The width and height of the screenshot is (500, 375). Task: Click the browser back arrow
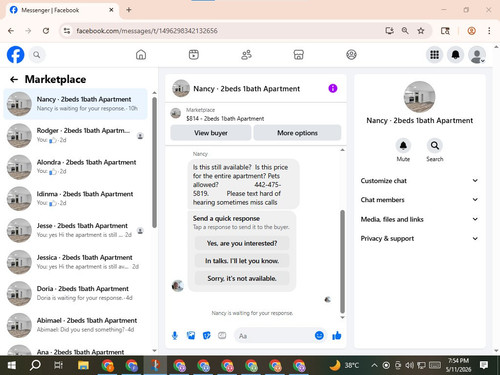click(x=11, y=31)
